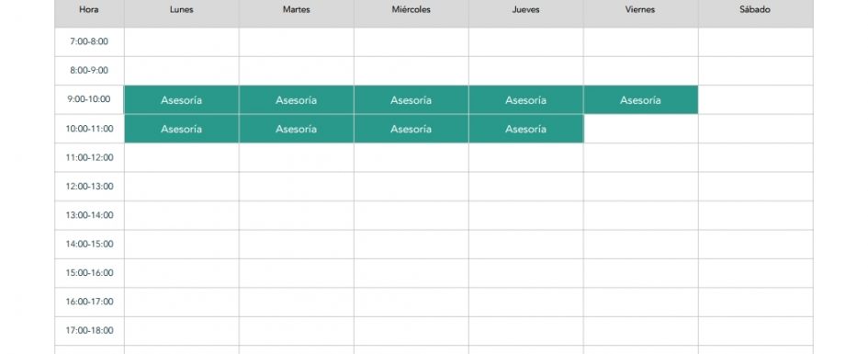
Task: Select the 12:00-13:00 time row label
Action: pos(89,186)
